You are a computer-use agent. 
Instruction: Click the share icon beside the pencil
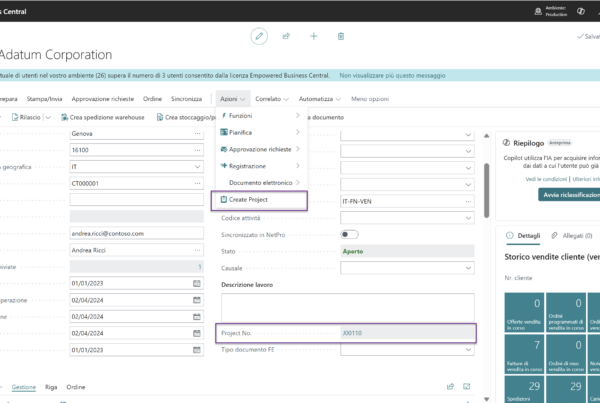tap(286, 36)
